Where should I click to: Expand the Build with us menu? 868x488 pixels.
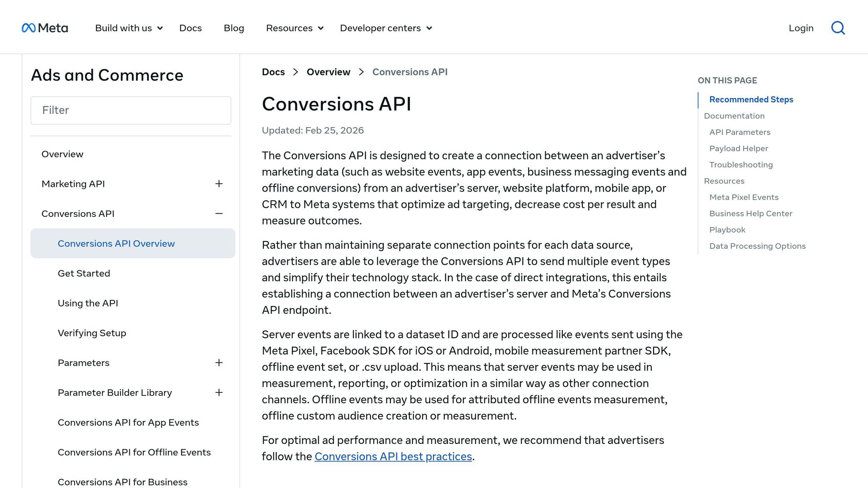click(x=129, y=28)
